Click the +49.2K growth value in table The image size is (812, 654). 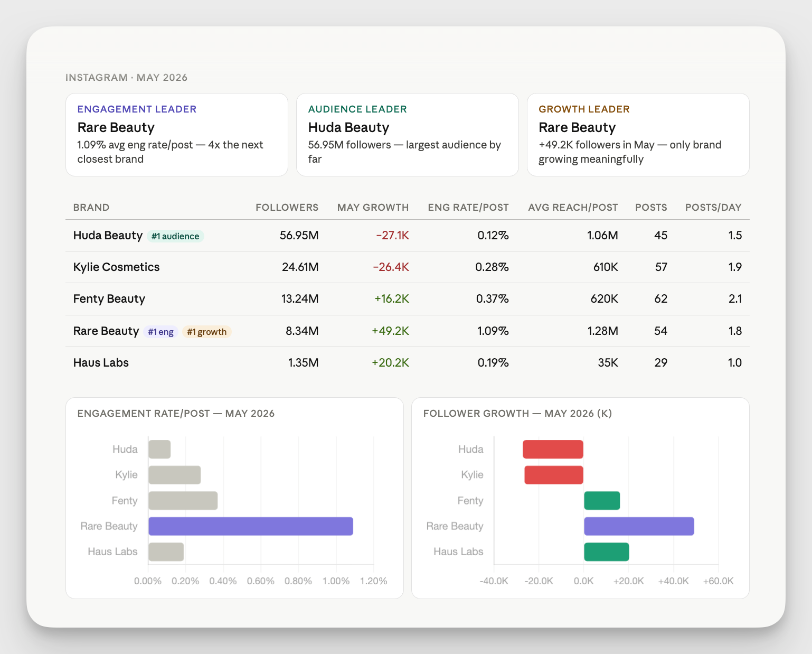point(390,331)
